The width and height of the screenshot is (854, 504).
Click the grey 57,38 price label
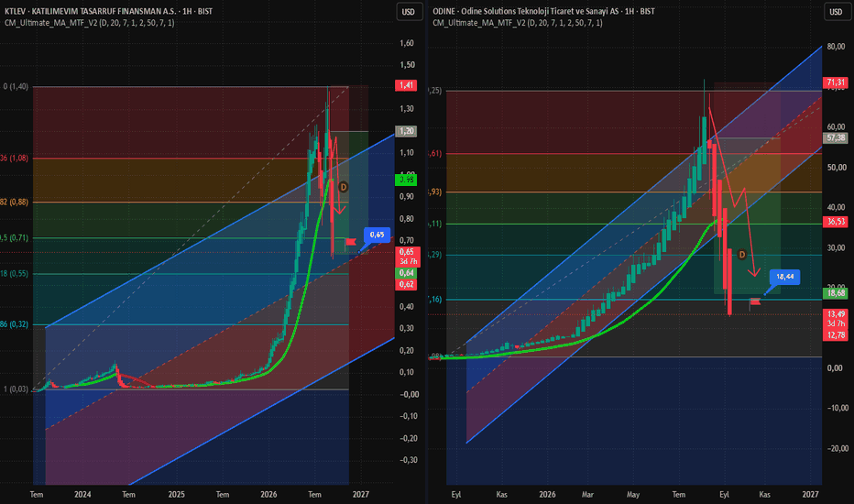pos(836,137)
